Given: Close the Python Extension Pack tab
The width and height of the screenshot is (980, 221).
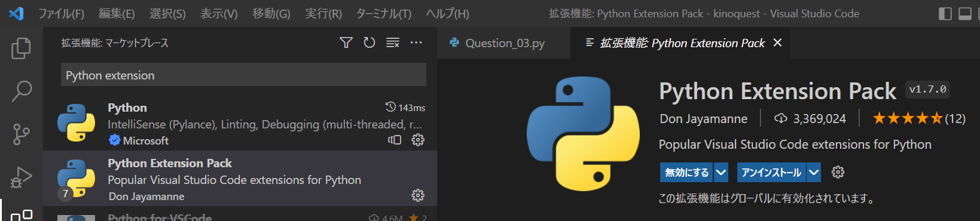Looking at the screenshot, I should tap(777, 42).
